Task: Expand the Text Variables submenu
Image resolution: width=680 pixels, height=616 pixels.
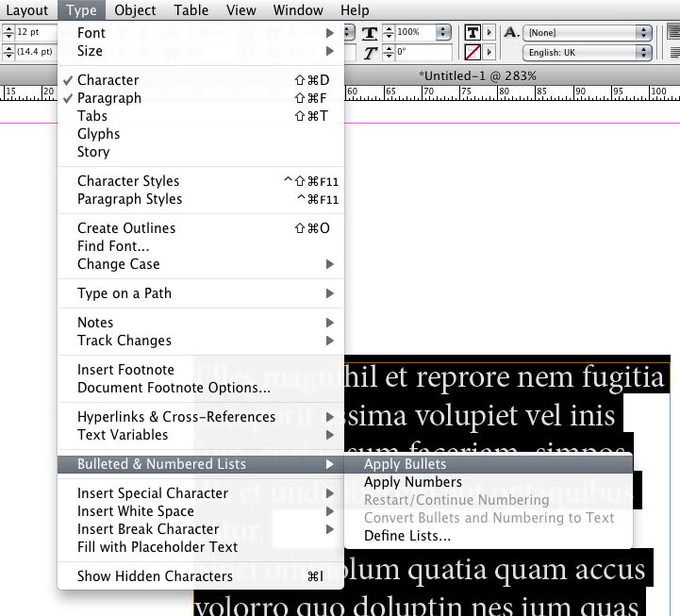Action: pyautogui.click(x=201, y=435)
